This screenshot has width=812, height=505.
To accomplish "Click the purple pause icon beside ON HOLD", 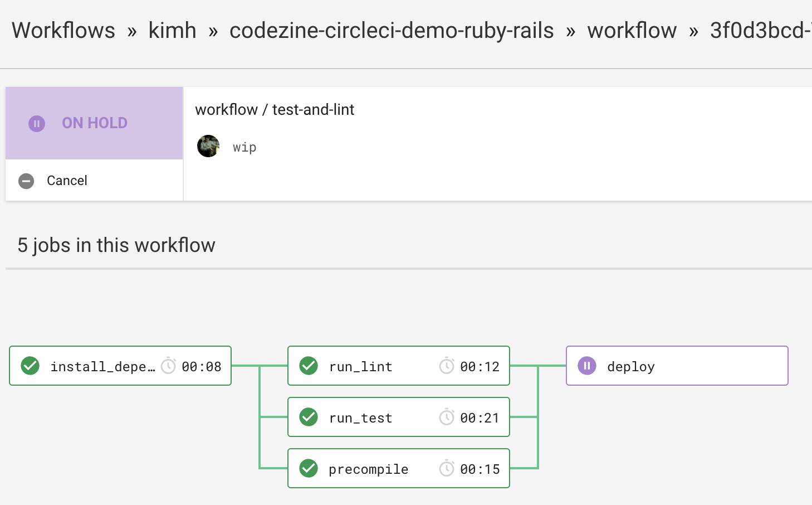I will pyautogui.click(x=37, y=123).
